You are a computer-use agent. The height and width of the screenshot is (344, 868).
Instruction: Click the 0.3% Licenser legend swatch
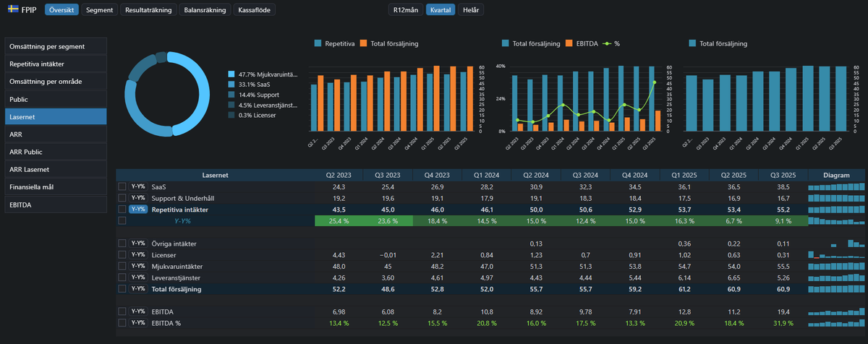click(231, 115)
